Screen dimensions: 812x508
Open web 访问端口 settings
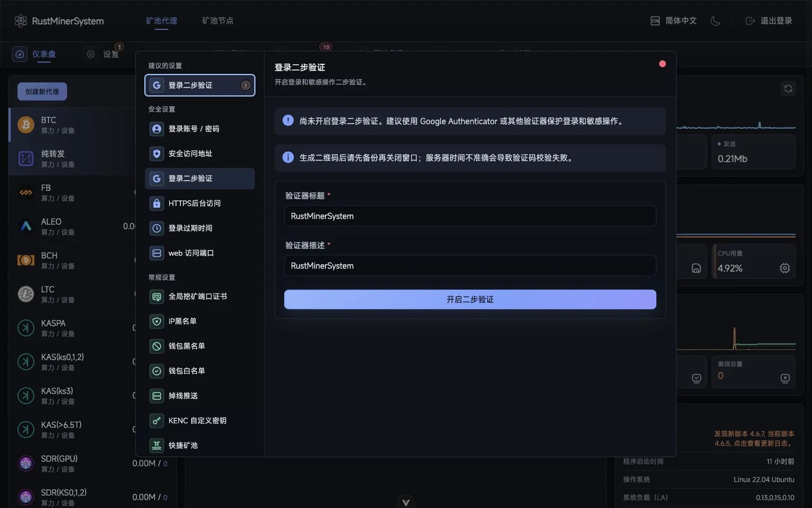200,253
